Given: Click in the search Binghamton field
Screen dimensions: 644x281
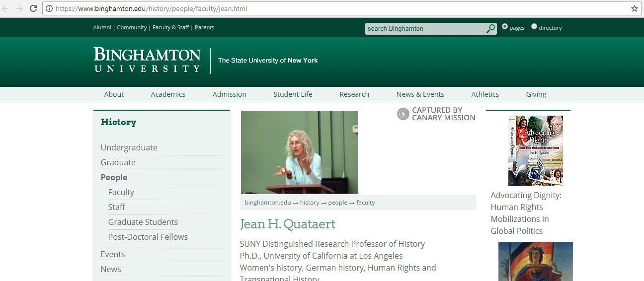Looking at the screenshot, I should click(x=425, y=29).
